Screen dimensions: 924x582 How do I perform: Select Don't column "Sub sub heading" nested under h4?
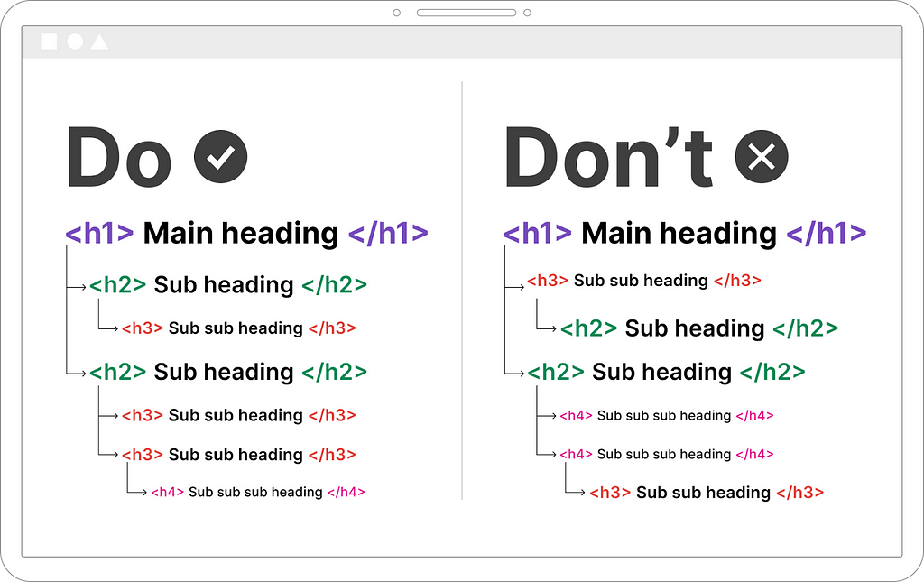point(703,493)
